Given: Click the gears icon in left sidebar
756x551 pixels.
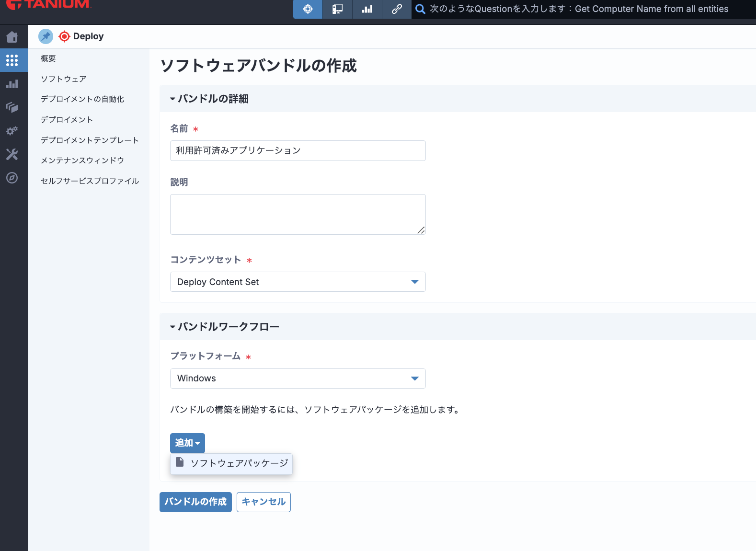Looking at the screenshot, I should point(12,131).
